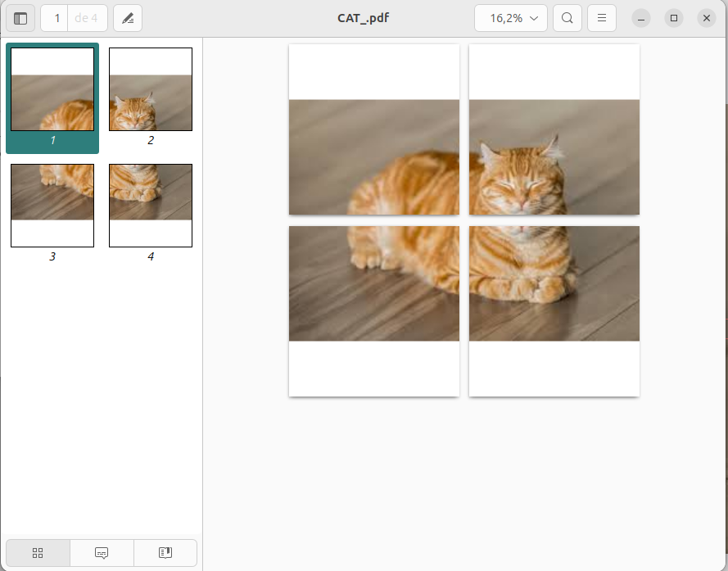Image resolution: width=728 pixels, height=571 pixels.
Task: Minimize the CAT_.pdf window
Action: [x=641, y=18]
